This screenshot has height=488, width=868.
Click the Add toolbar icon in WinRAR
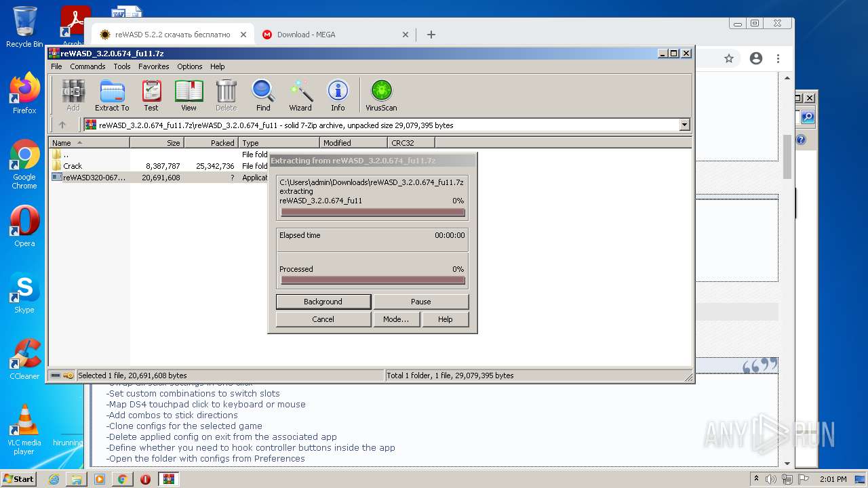coord(73,95)
